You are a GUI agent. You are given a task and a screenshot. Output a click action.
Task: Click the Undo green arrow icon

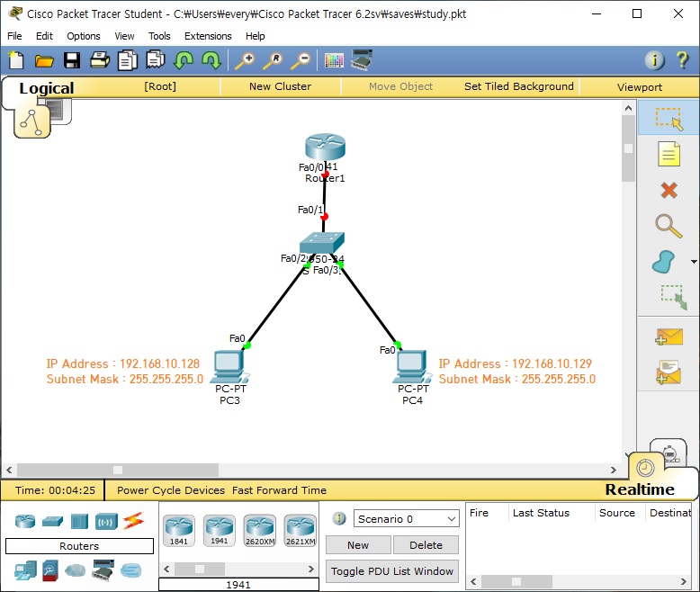click(183, 60)
